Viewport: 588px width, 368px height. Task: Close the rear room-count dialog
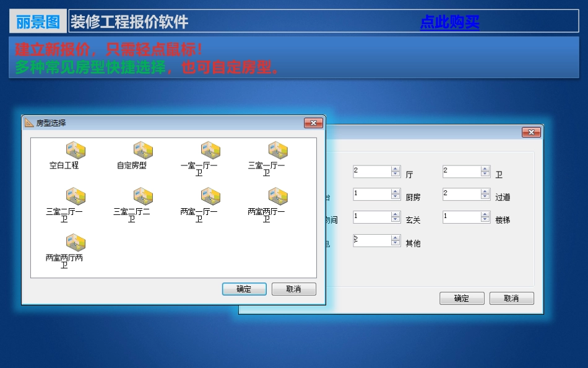[532, 132]
